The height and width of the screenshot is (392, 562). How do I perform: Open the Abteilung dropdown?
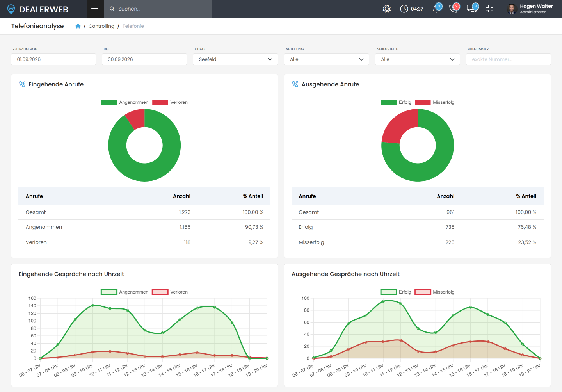click(x=326, y=59)
